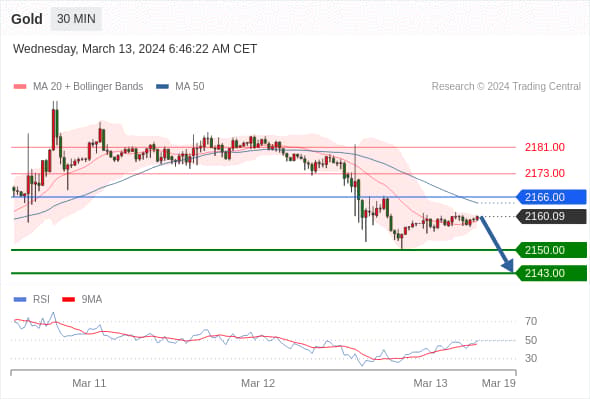
Task: Click the RSI 70 level label
Action: [x=531, y=321]
